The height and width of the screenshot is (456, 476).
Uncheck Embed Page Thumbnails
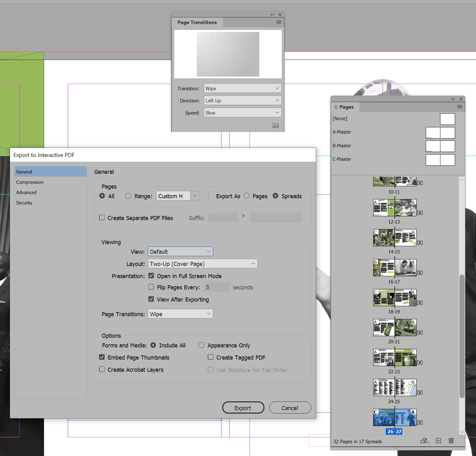click(102, 357)
